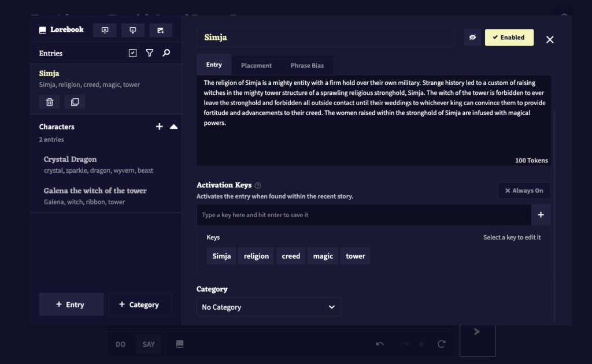Toggle the Enabled button for Simja
592x364 pixels.
509,38
